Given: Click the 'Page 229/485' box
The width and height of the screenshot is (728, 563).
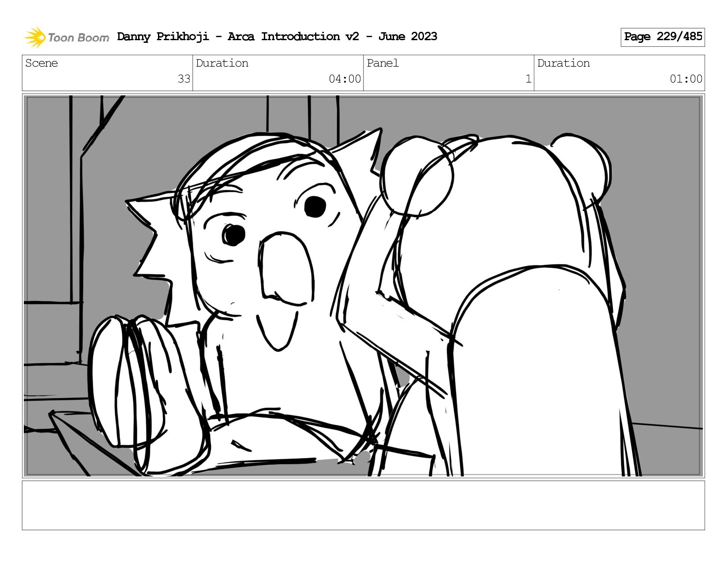Looking at the screenshot, I should pos(663,37).
